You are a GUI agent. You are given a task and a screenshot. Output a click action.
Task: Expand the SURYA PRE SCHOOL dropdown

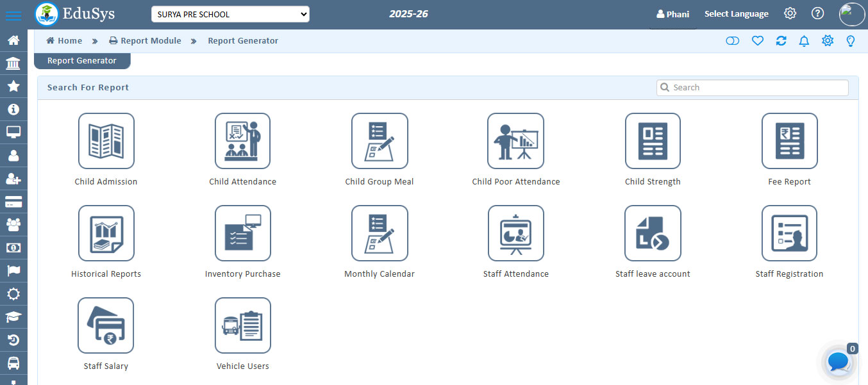230,14
